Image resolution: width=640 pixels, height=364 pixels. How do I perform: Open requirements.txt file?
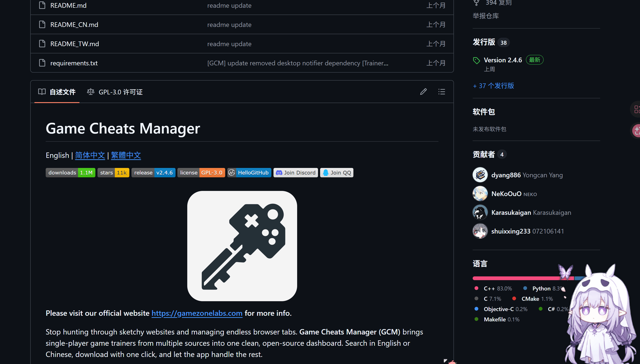[74, 63]
